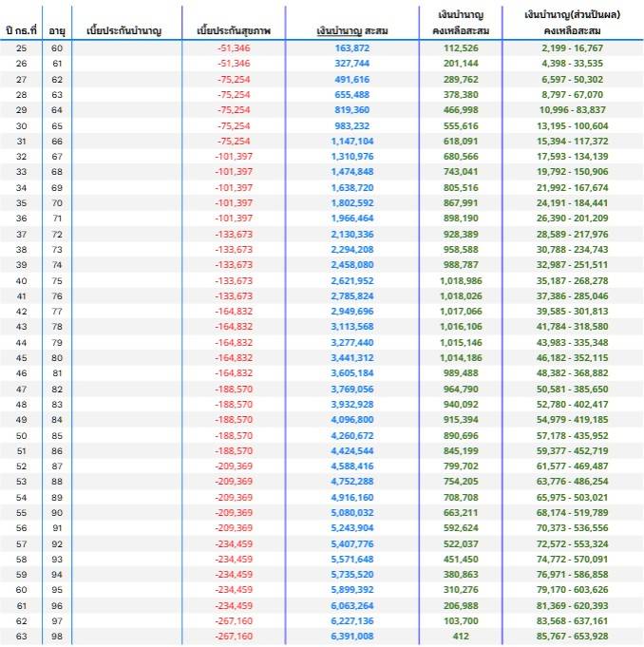Select the dividend range 32,987 - 251,511
The width and height of the screenshot is (644, 647).
click(x=572, y=265)
